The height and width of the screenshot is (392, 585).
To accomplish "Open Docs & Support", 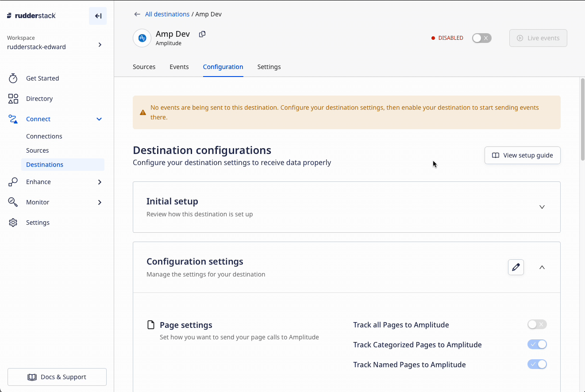I will [x=57, y=377].
